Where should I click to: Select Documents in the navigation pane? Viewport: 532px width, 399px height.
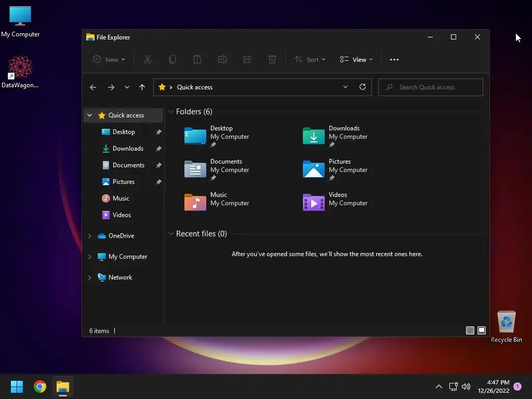[129, 165]
